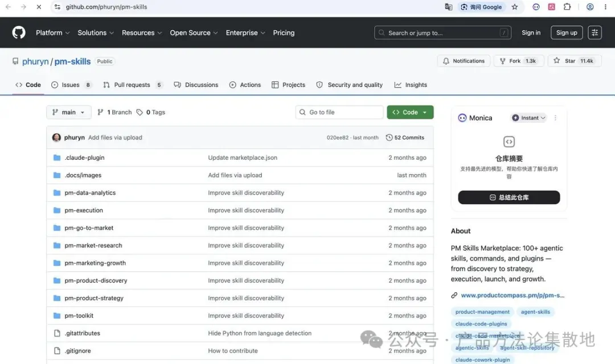Click phuryn's avatar in commit row
Image resolution: width=615 pixels, height=364 pixels.
point(56,138)
